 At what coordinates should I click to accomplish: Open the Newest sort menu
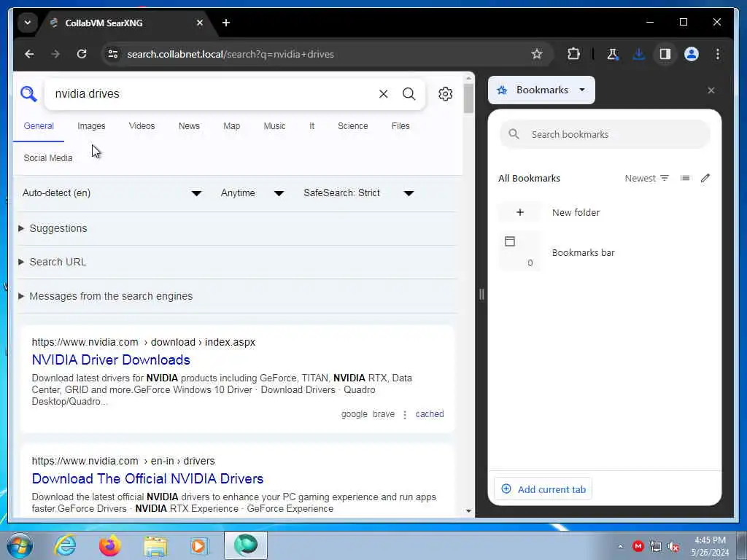[646, 178]
